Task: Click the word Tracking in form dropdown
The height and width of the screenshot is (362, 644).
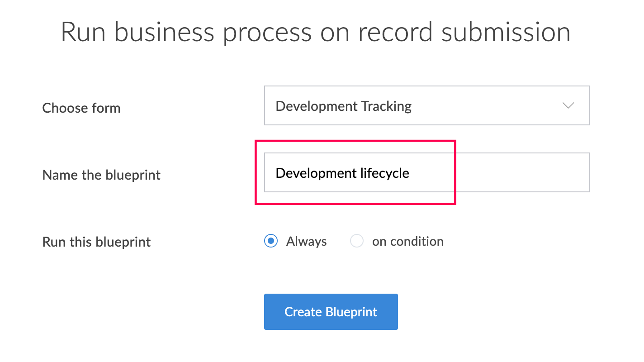Action: 386,106
